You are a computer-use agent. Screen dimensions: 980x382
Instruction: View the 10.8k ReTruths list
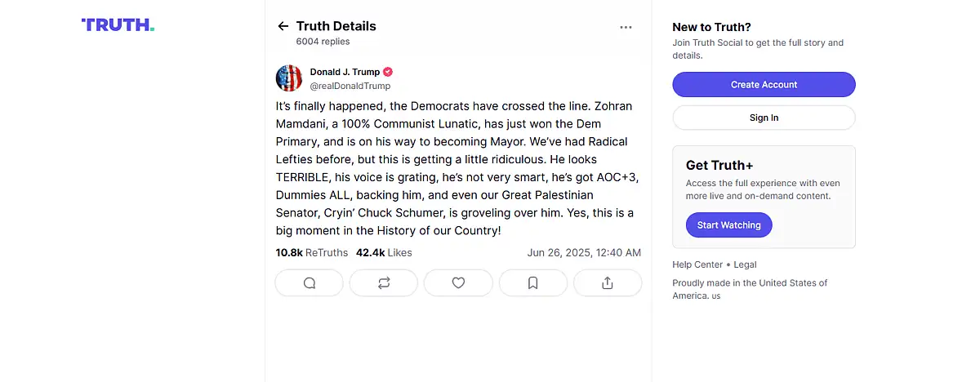312,253
